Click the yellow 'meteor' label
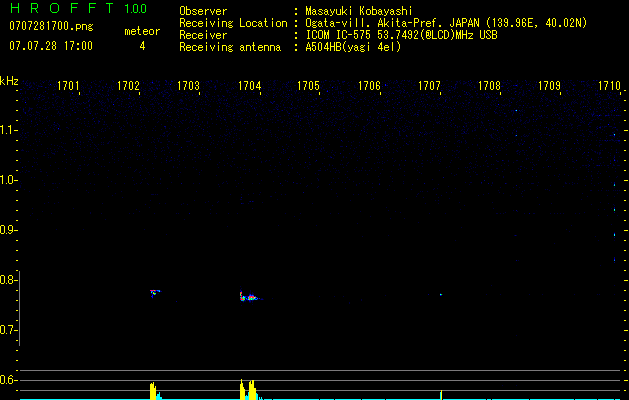The width and height of the screenshot is (629, 400). 142,31
